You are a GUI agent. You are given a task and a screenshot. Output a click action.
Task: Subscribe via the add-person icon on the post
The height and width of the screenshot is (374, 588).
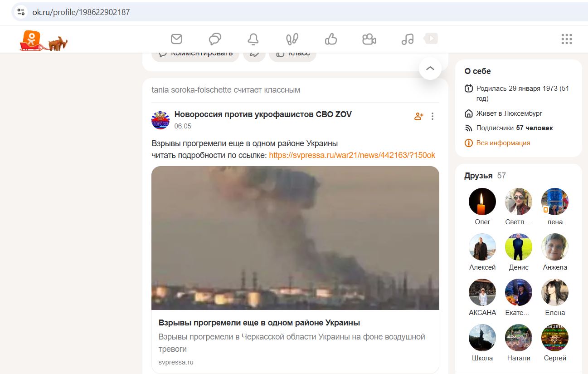pyautogui.click(x=418, y=116)
